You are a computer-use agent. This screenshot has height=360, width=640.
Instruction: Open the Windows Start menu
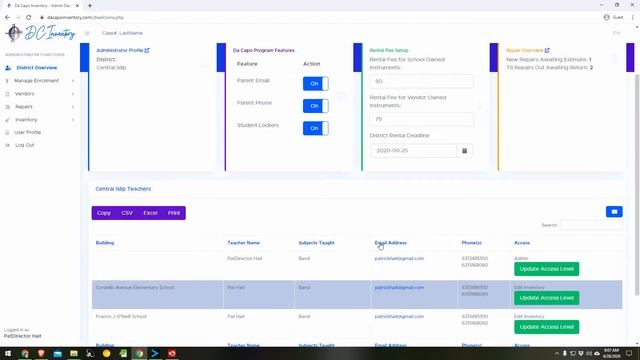point(8,353)
